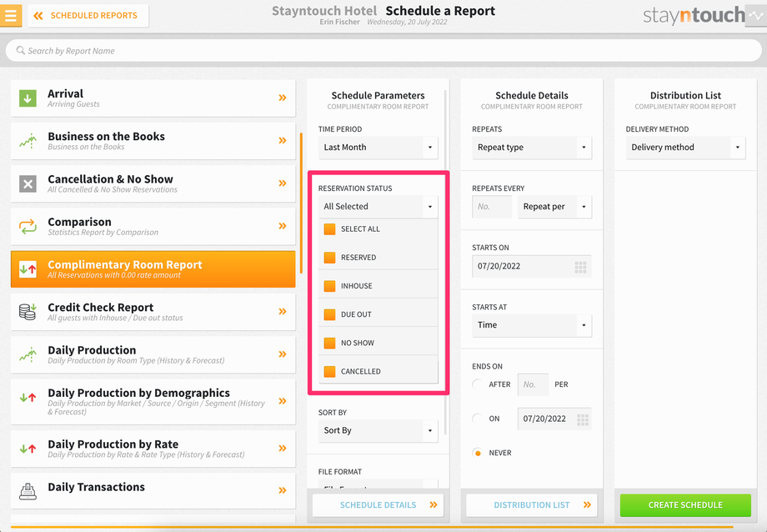The image size is (767, 532).
Task: Open the Sort By dropdown
Action: 378,431
